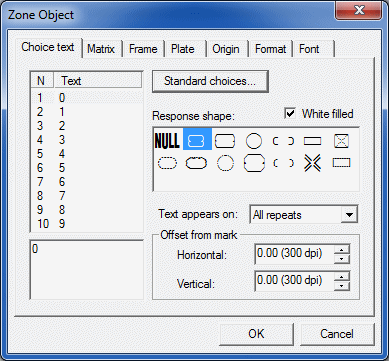Pick the dotted bracket-pair response shape
Viewport: 389px width, 361px height.
[283, 163]
